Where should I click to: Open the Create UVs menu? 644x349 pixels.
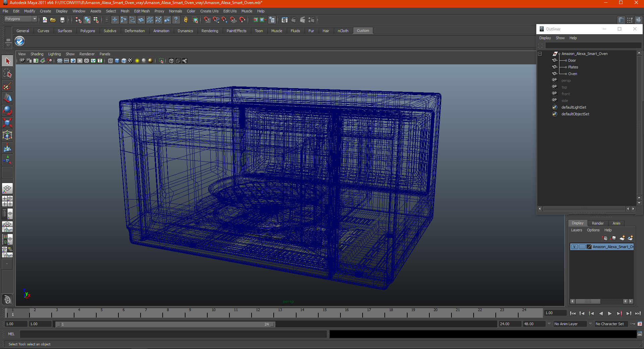[x=209, y=11]
